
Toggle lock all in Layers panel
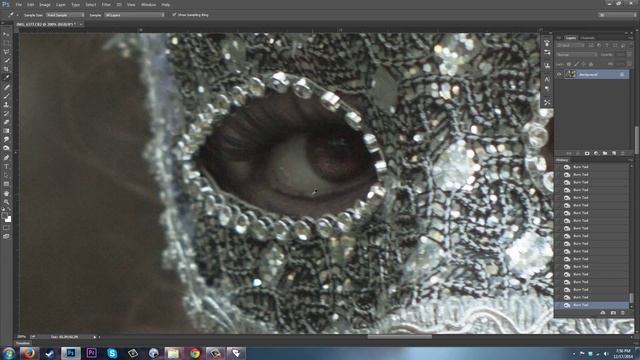click(x=591, y=64)
